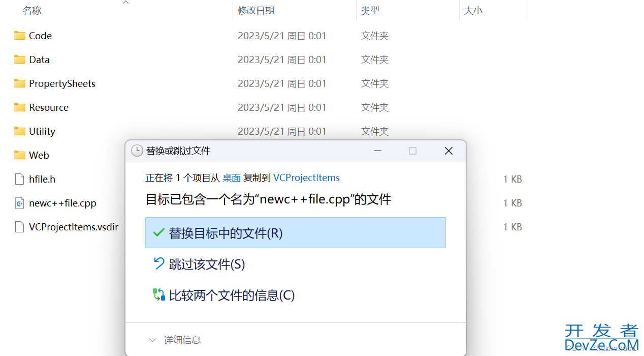Click the compare files icon

coord(159,294)
